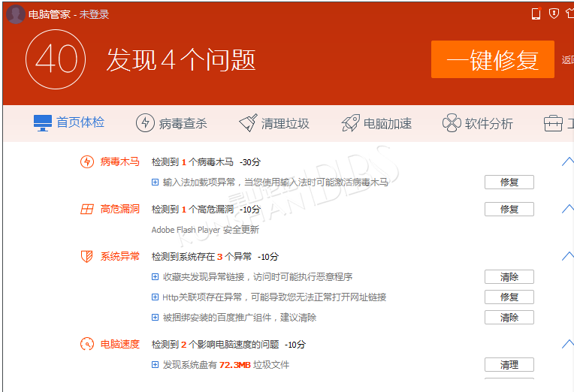Click the clover icon of 软件分析

(x=452, y=123)
